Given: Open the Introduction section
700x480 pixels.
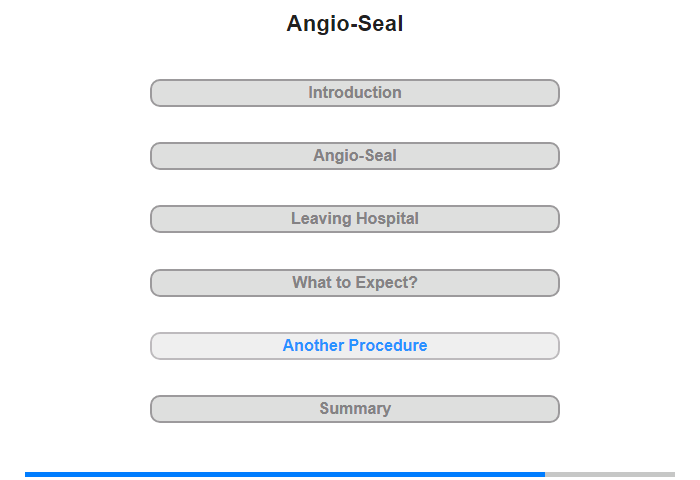Looking at the screenshot, I should tap(354, 93).
